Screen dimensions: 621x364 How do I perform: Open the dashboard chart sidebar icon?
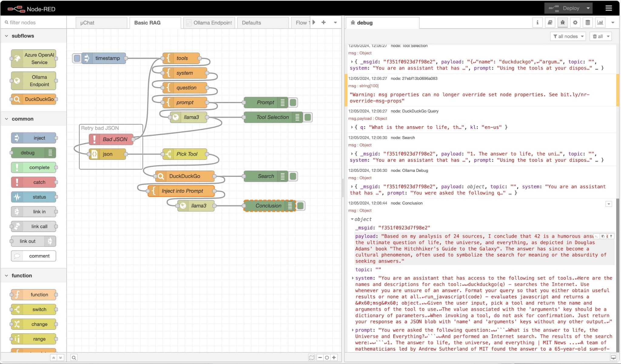point(600,22)
